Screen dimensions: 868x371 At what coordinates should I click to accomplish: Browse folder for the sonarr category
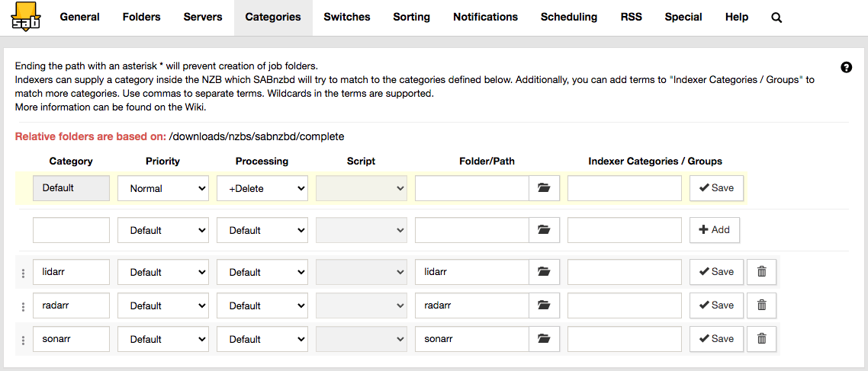[544, 339]
